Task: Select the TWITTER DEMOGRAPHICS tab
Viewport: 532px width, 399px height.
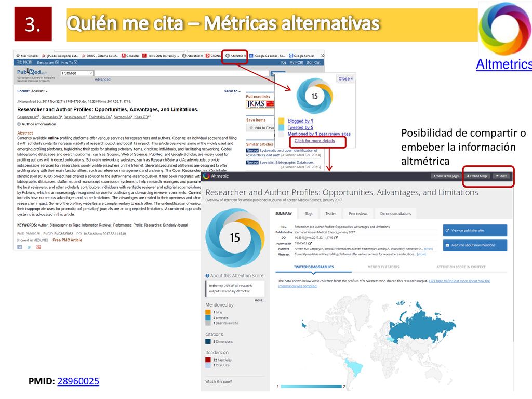Action: [x=313, y=267]
